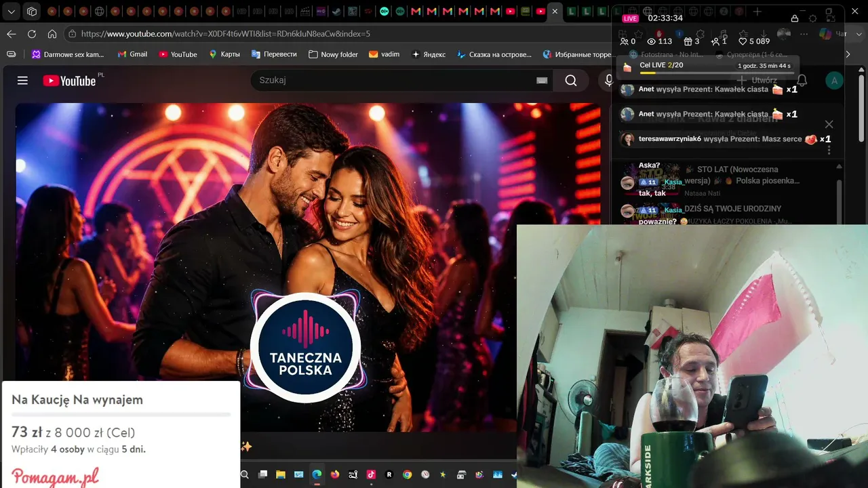
Task: Close the active YouTube tab
Action: (555, 12)
